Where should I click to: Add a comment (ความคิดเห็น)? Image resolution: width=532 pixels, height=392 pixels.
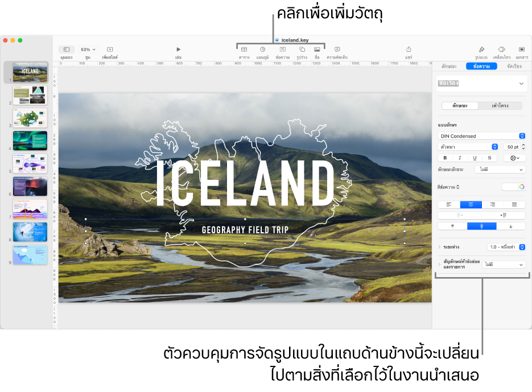[x=337, y=49]
